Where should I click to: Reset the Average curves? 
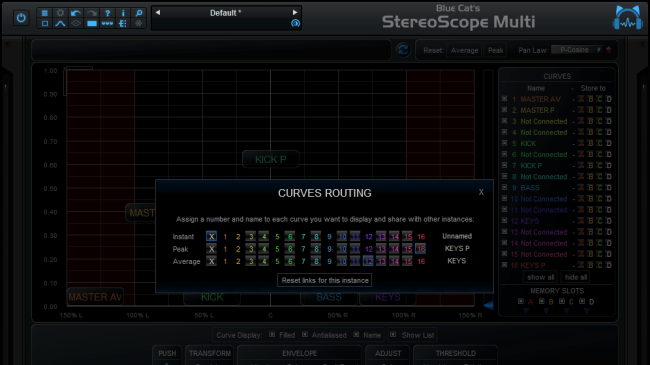click(464, 50)
